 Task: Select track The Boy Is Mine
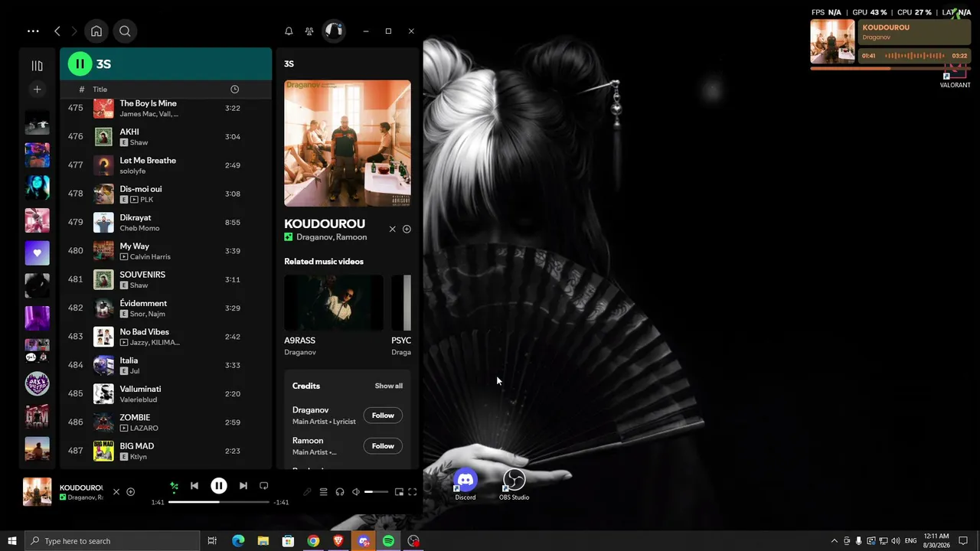166,108
